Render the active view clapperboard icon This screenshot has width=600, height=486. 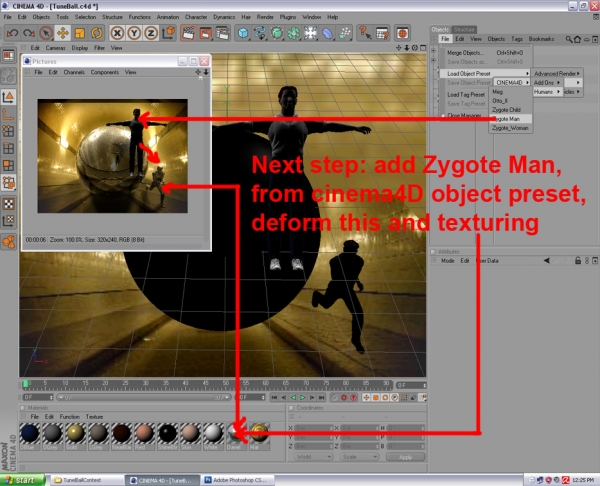[188, 33]
